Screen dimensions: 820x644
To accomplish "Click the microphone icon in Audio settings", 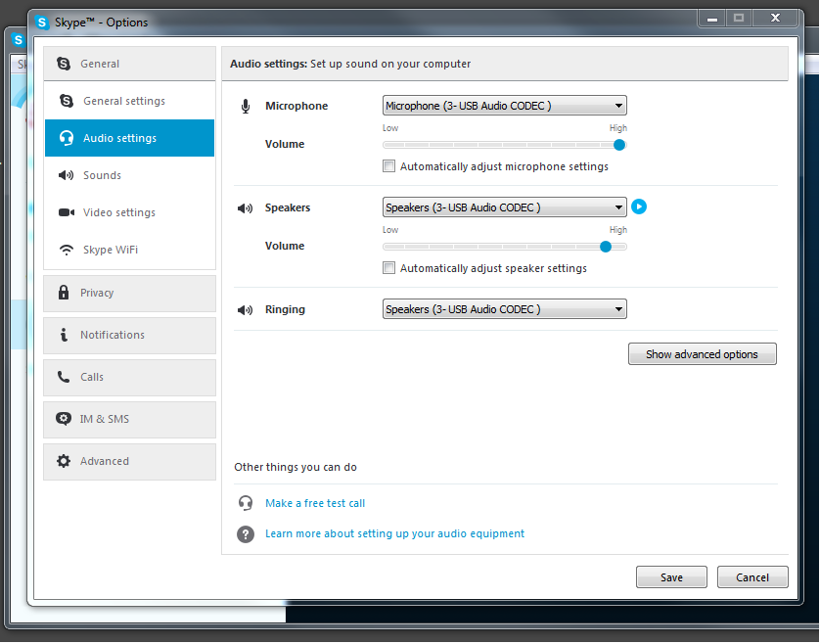I will pos(246,107).
